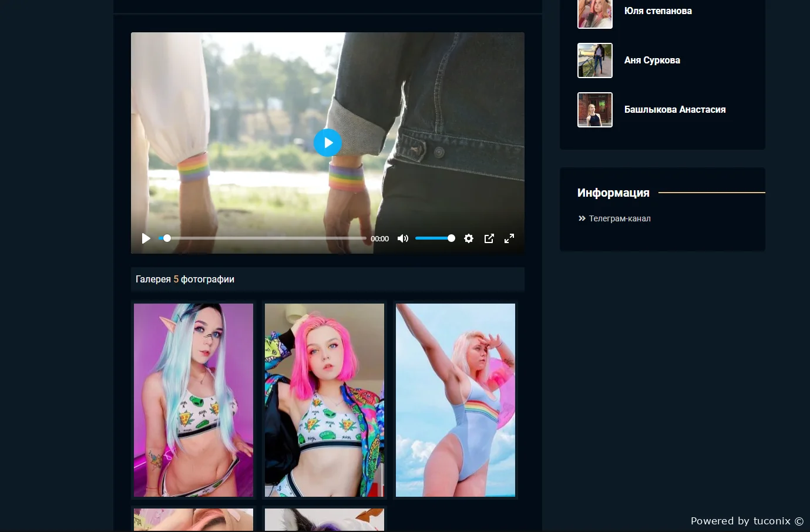Screen dimensions: 810x532
Task: Open gallery photo with rainbow swimsuit
Action: [x=455, y=400]
